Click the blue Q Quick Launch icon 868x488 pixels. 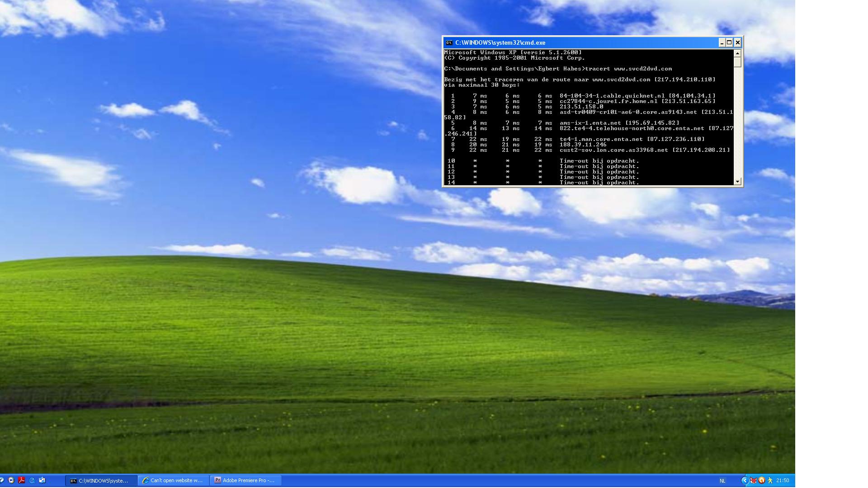point(32,480)
